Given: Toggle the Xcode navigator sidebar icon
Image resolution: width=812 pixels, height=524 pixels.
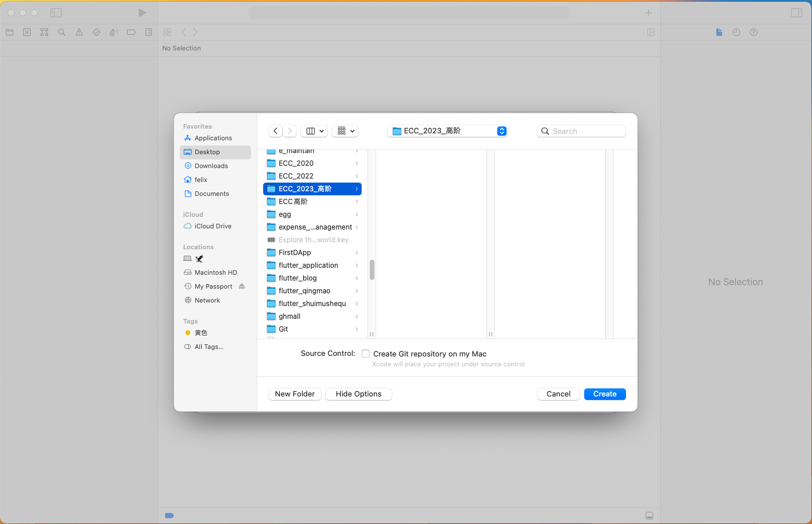Looking at the screenshot, I should pos(56,13).
